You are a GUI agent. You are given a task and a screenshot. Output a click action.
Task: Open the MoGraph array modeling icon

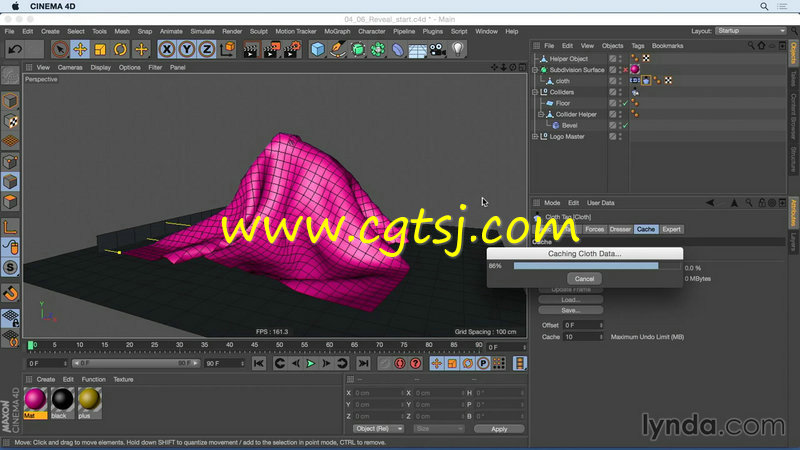tap(378, 49)
